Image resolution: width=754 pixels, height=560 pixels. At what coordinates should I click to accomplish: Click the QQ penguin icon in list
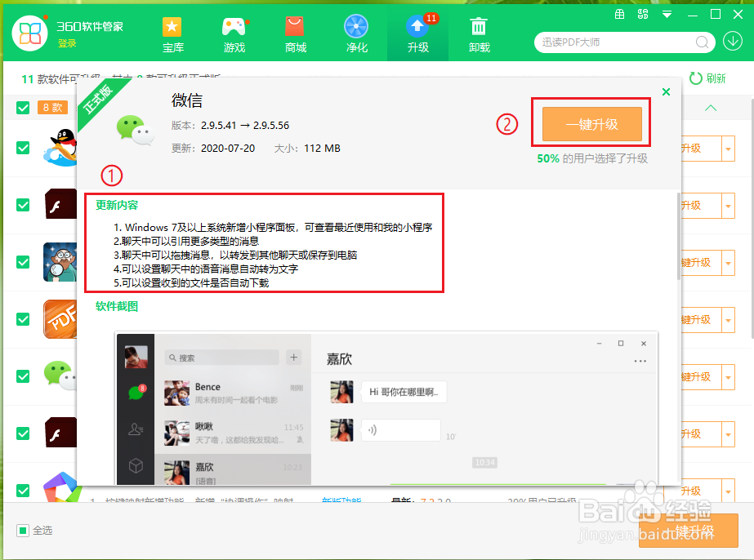pyautogui.click(x=60, y=148)
